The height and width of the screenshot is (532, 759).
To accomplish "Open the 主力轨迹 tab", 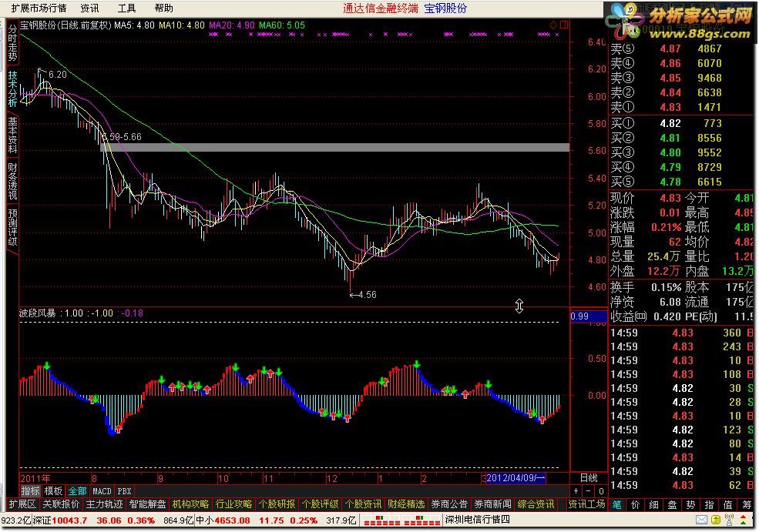I will pos(104,504).
